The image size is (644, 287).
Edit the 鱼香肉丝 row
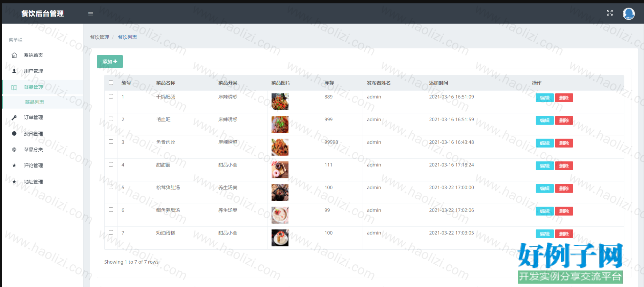(x=544, y=143)
